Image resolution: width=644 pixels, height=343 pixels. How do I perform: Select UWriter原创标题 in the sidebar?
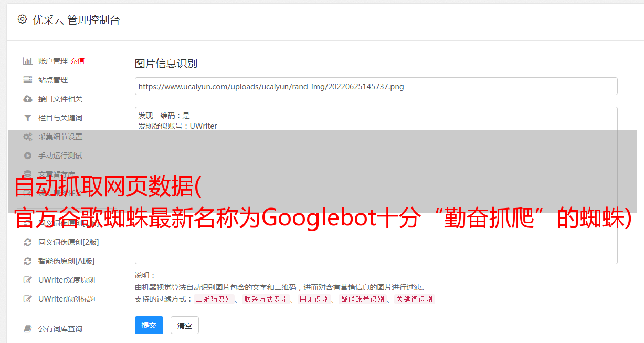point(67,299)
